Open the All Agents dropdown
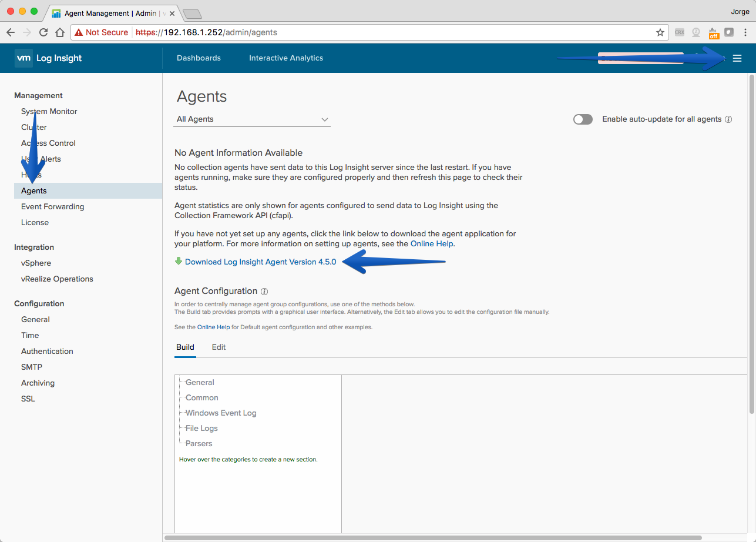 (253, 119)
